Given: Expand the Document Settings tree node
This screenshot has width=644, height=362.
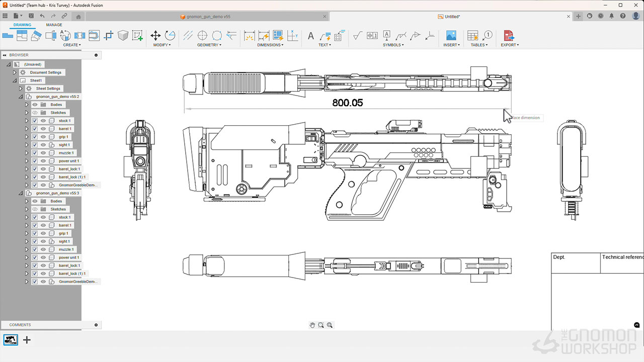Looking at the screenshot, I should pyautogui.click(x=15, y=72).
